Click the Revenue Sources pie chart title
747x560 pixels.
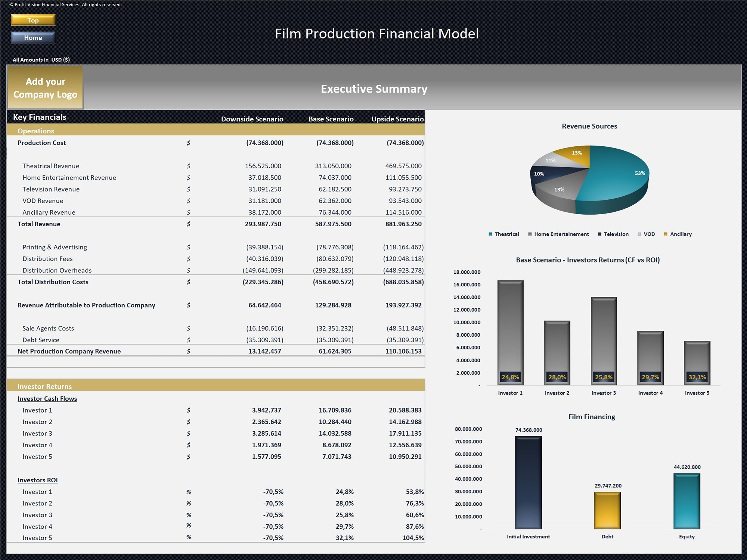(x=589, y=126)
